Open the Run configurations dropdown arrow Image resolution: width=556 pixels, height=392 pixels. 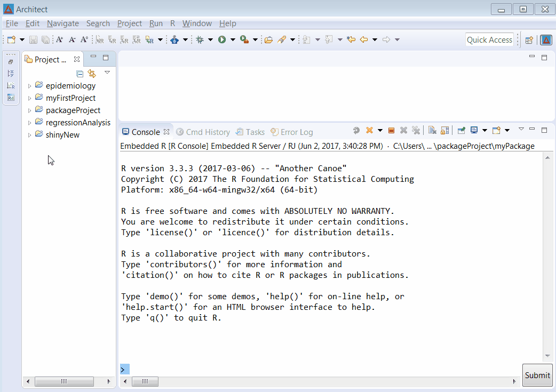click(x=233, y=39)
